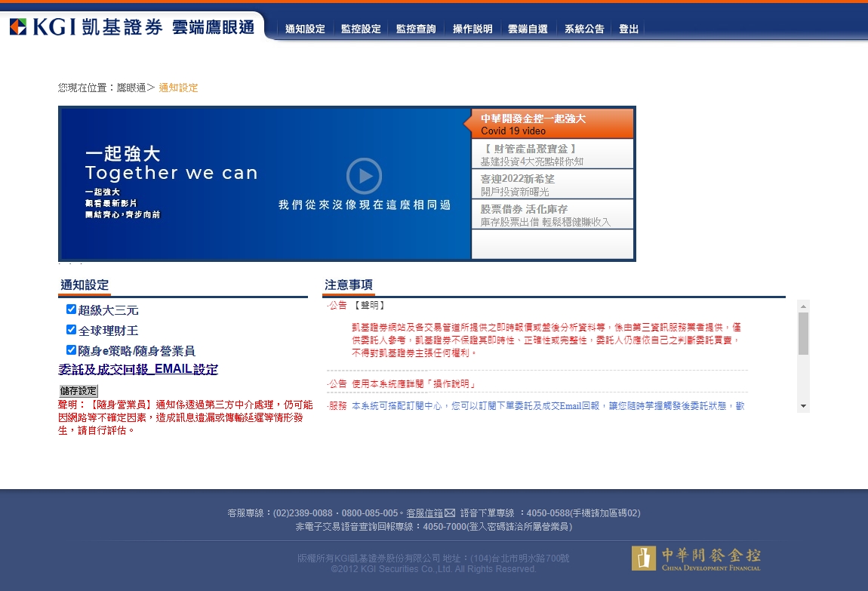Select the 中華開發金控一起強大 banner tab
Viewport: 868px width, 591px height.
tap(552, 124)
